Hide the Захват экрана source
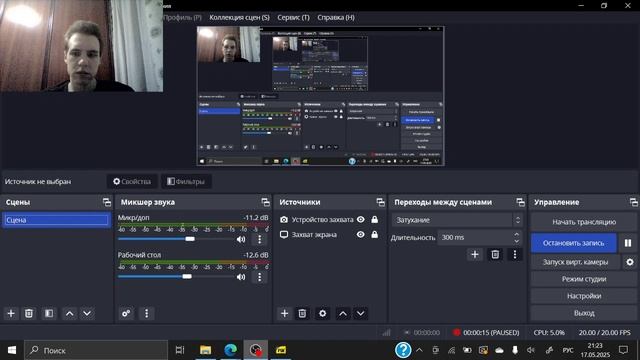This screenshot has width=640, height=360. click(x=360, y=235)
